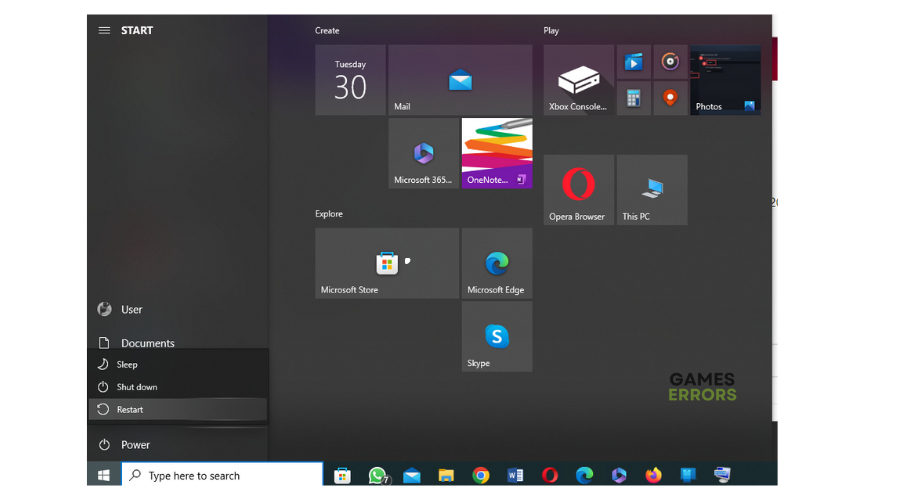Open the Xbox Console Companion tile
The height and width of the screenshot is (500, 900).
(579, 80)
